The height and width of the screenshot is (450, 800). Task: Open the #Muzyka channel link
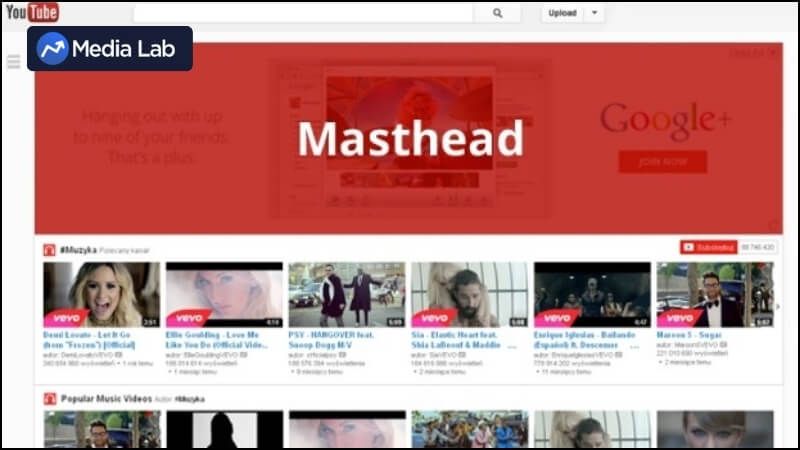tap(78, 250)
